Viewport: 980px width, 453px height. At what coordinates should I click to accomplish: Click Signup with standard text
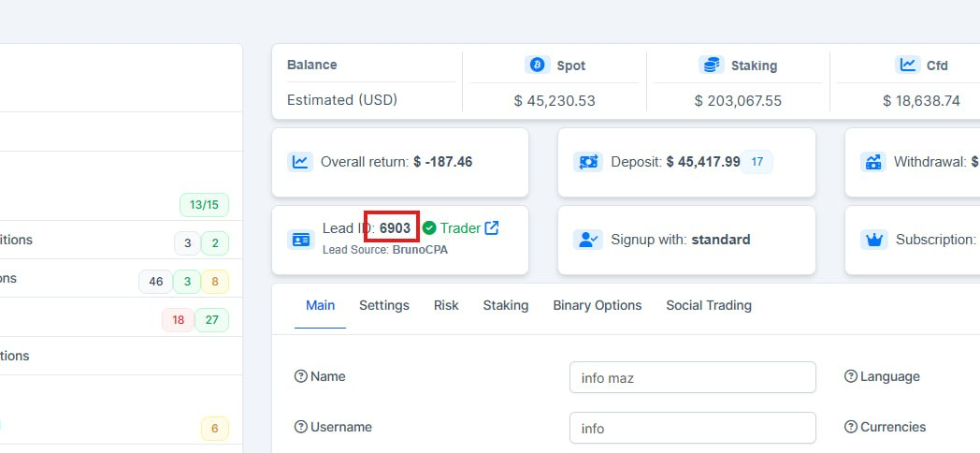tap(681, 239)
